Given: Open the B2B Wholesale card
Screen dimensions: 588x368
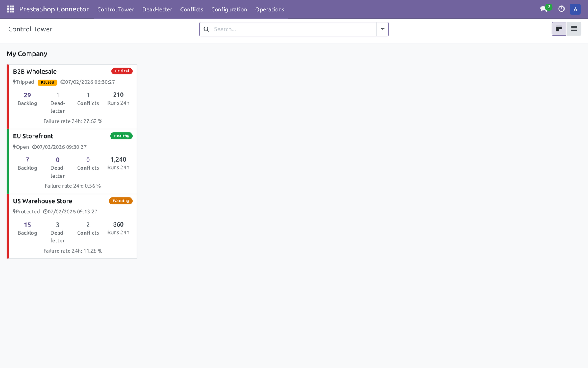Looking at the screenshot, I should tap(72, 96).
